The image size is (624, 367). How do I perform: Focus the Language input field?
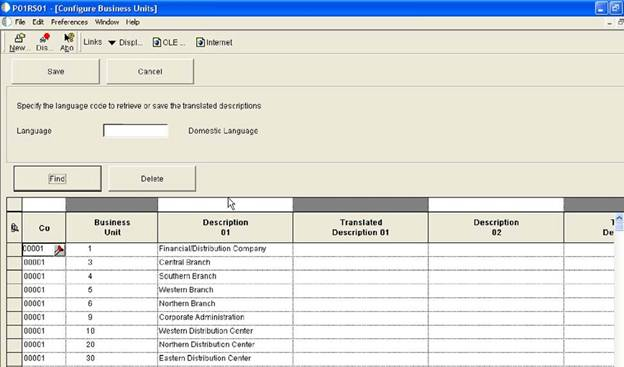[x=135, y=131]
